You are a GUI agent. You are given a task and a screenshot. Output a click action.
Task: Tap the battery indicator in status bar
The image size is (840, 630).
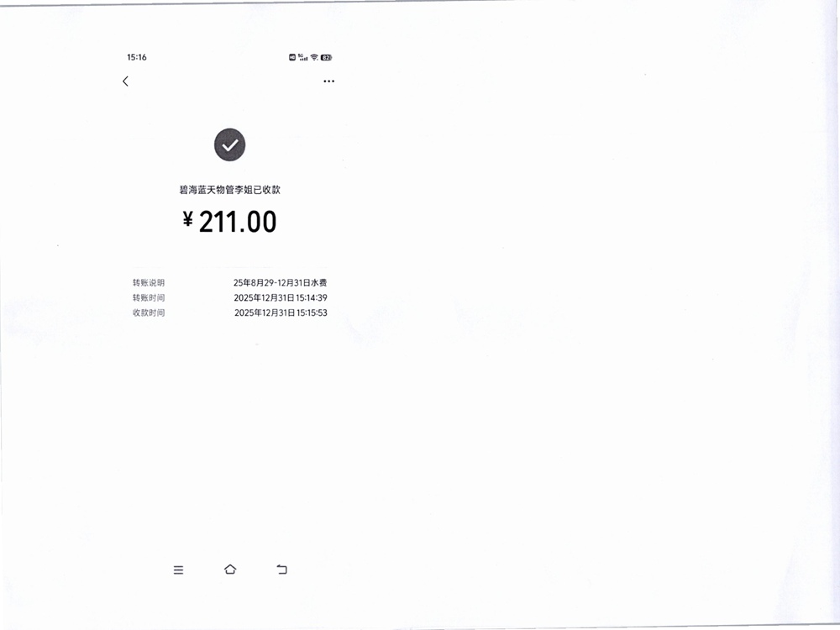[x=326, y=57]
